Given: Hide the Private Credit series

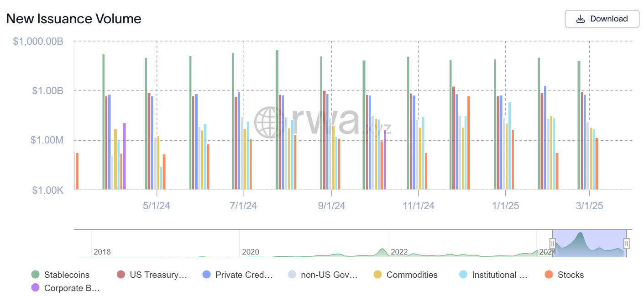Looking at the screenshot, I should pyautogui.click(x=238, y=275).
